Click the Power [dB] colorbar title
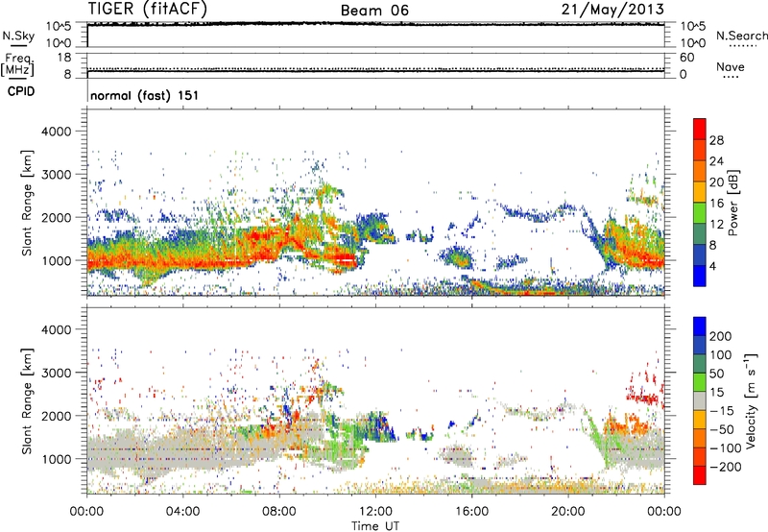Screen dimensions: 768x532 coord(732,203)
